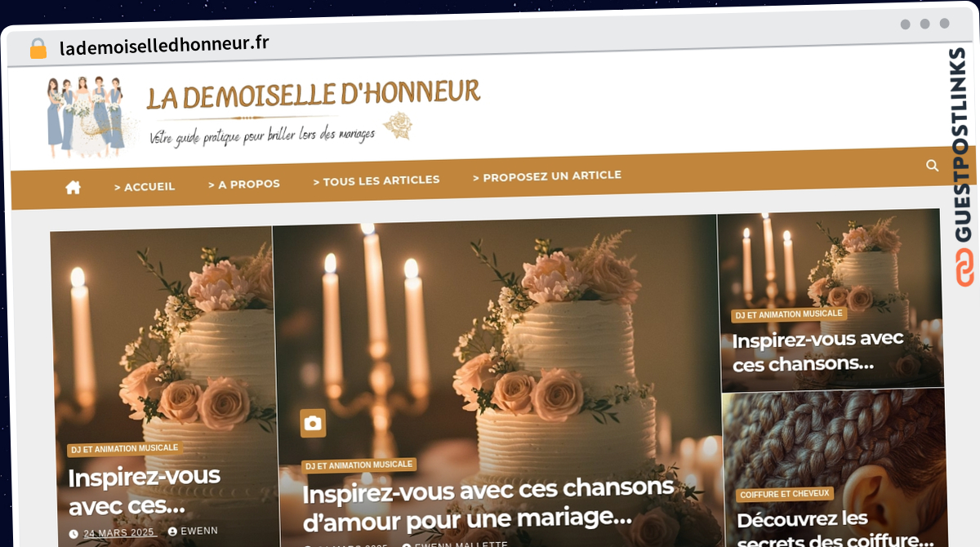Open the A Propos menu item

pyautogui.click(x=244, y=184)
